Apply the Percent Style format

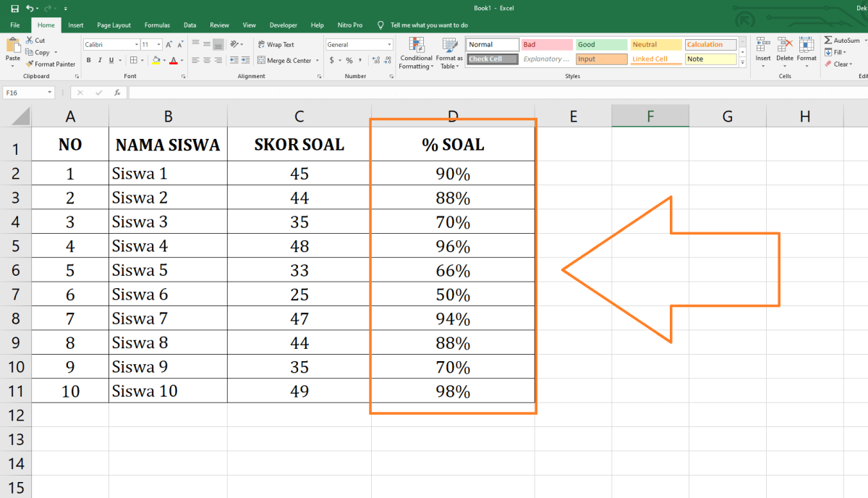coord(349,61)
